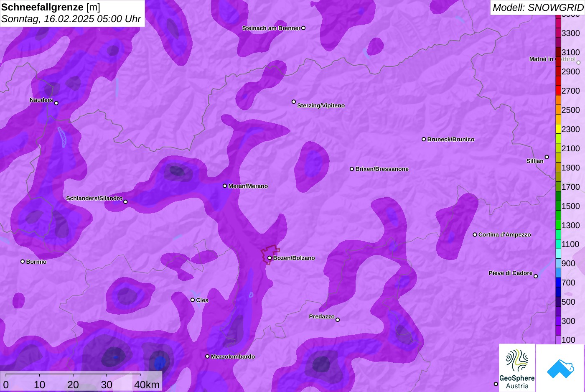Click the scale bar label 20
The width and height of the screenshot is (585, 392).
pyautogui.click(x=73, y=385)
